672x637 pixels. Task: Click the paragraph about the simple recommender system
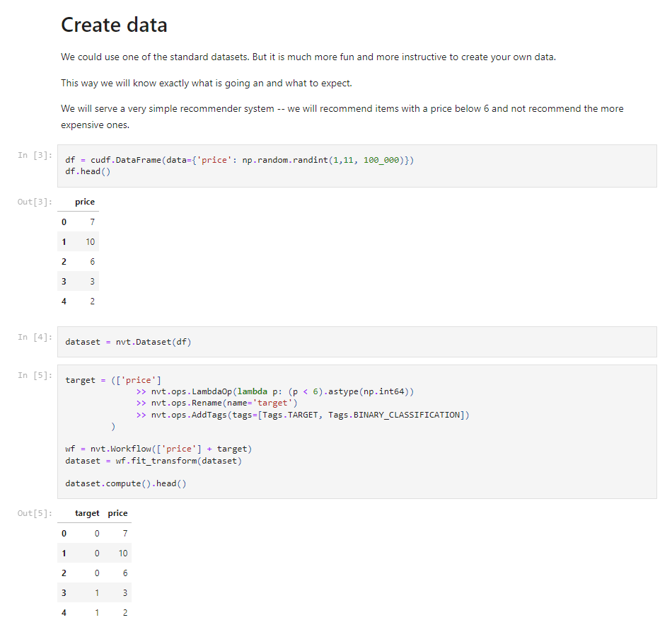(342, 117)
